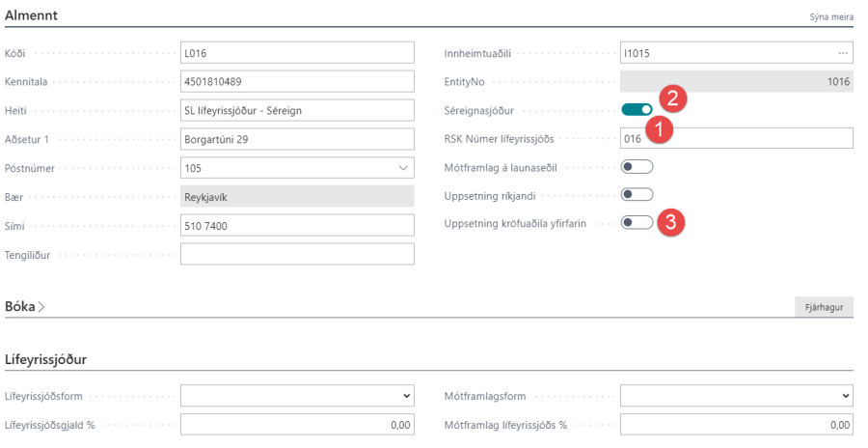Click the Sími phone number field
This screenshot has width=868, height=448.
(x=297, y=224)
